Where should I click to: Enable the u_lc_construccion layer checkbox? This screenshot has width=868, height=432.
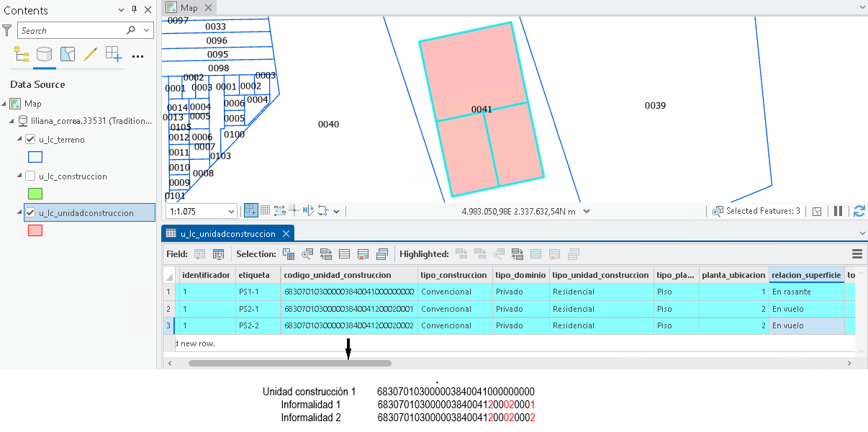tap(30, 176)
